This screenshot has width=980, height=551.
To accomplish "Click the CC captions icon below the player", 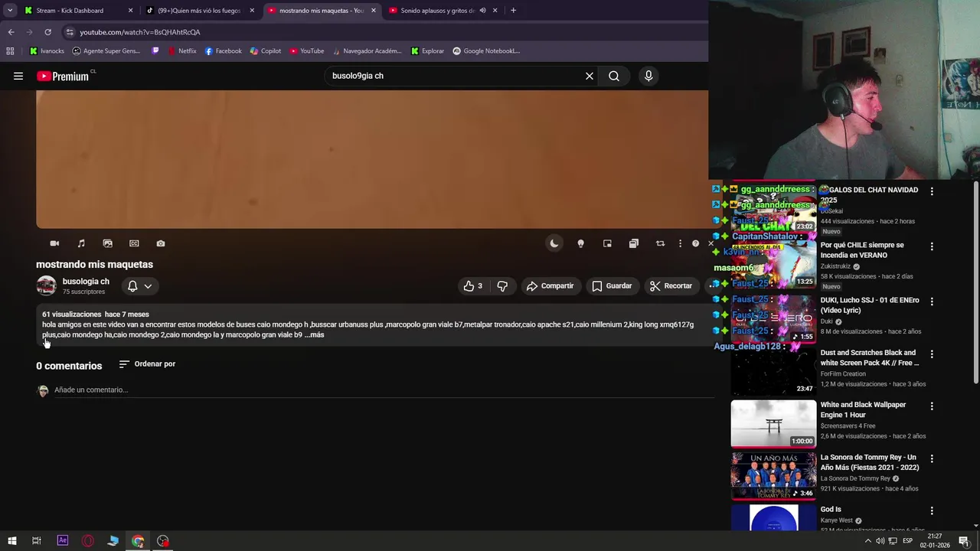I will pos(134,243).
